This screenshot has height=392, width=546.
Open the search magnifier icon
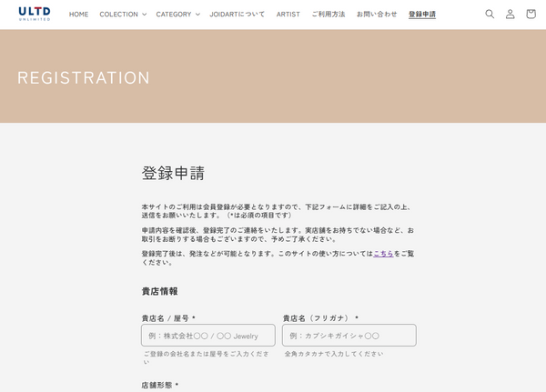pos(490,14)
